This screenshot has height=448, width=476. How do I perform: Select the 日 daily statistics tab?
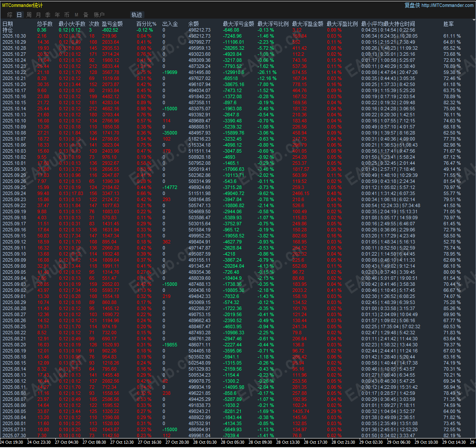(19, 15)
